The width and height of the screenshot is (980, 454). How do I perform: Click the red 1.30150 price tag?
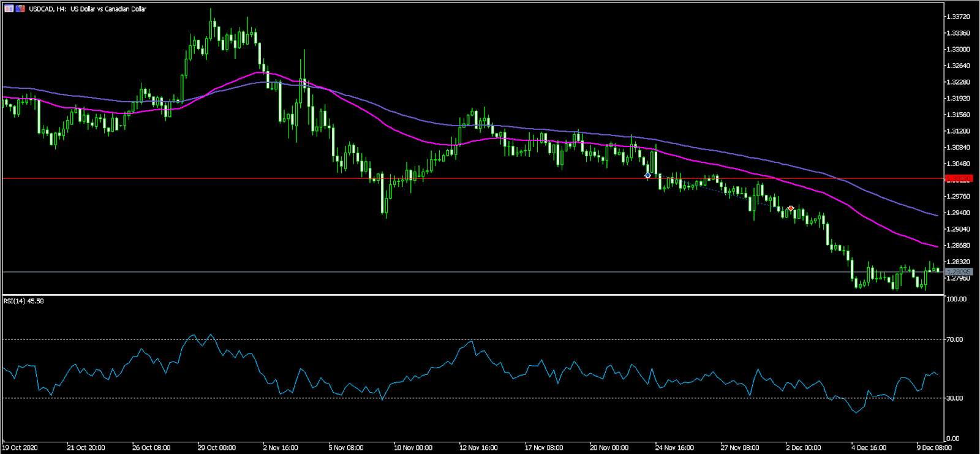(959, 179)
